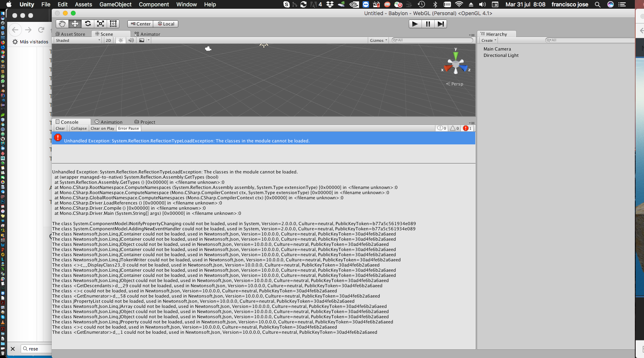644x358 pixels.
Task: Open the Gizmos dropdown
Action: 379,40
